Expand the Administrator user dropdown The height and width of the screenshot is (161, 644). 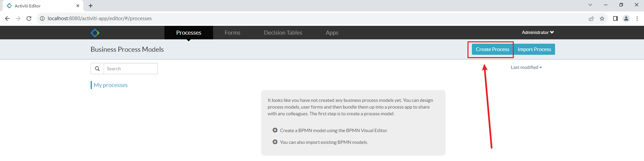click(538, 32)
